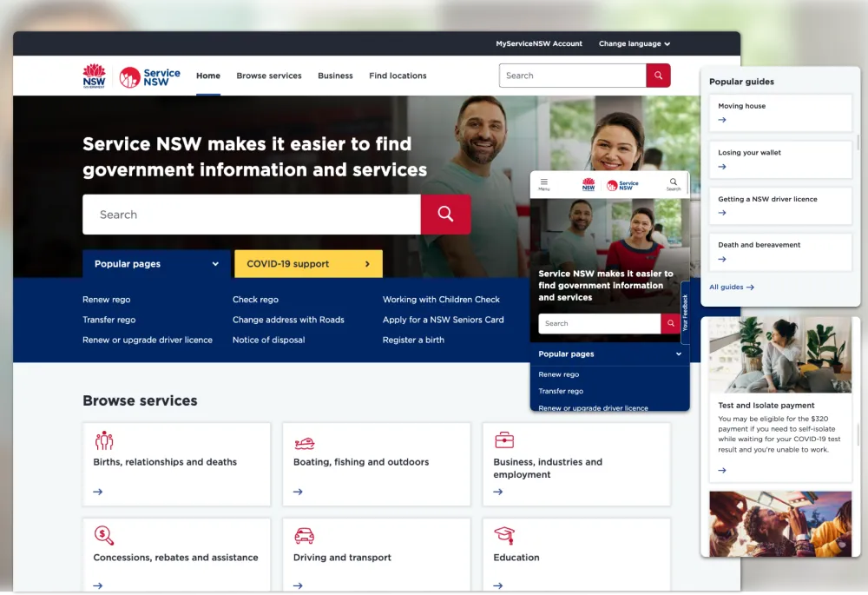Expand the Popular pages dropdown
This screenshot has width=868, height=595.
[x=155, y=263]
